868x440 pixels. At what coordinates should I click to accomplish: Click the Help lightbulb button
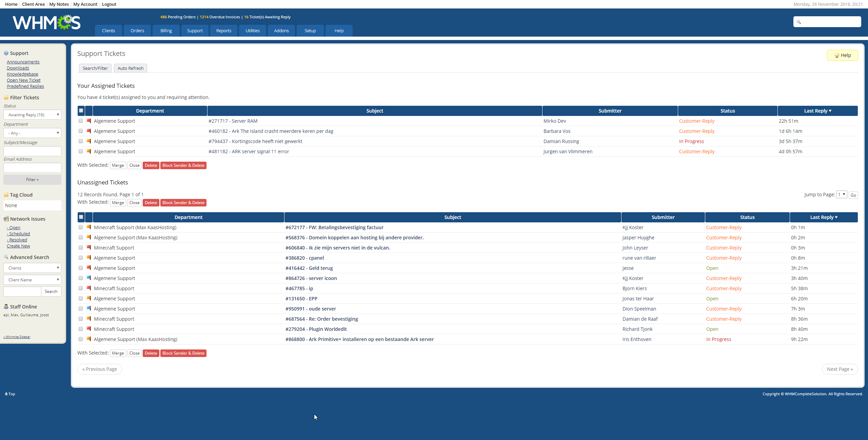pyautogui.click(x=842, y=55)
